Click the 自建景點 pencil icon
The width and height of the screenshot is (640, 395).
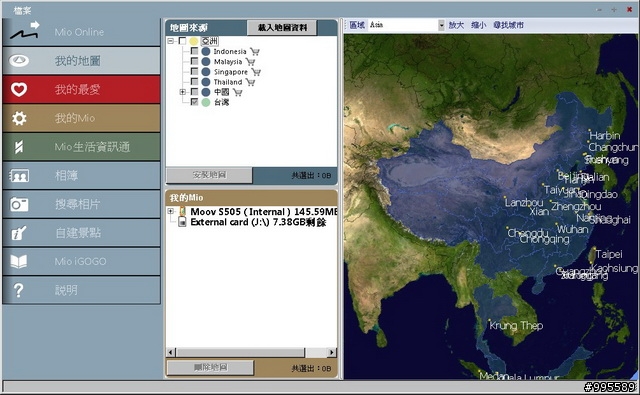(19, 233)
